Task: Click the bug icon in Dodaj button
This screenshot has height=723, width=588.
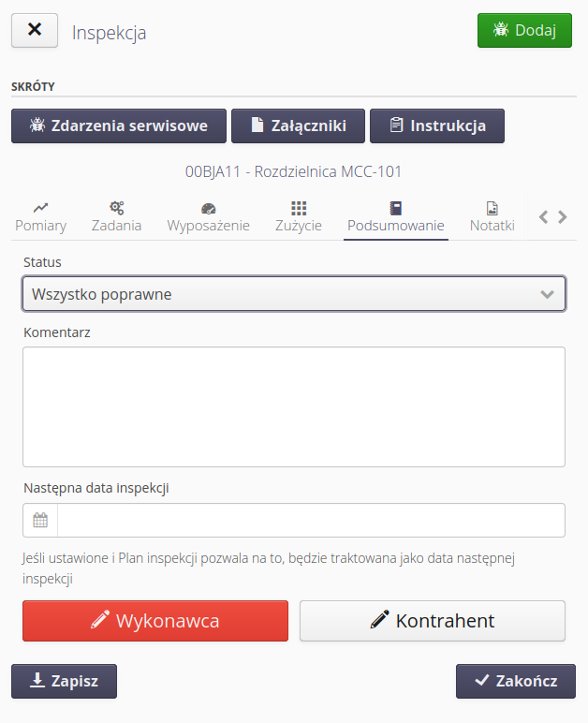Action: 502,30
